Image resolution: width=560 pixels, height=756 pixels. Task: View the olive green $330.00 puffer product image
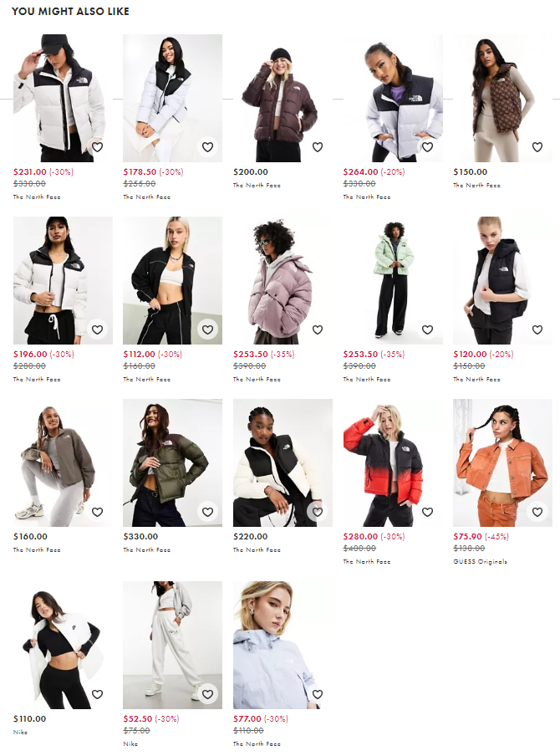[172, 462]
